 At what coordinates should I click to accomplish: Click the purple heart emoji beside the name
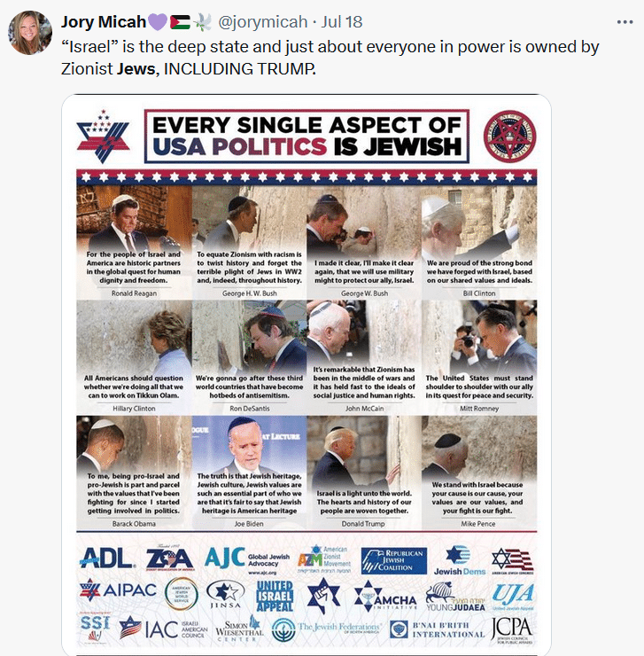tap(158, 22)
